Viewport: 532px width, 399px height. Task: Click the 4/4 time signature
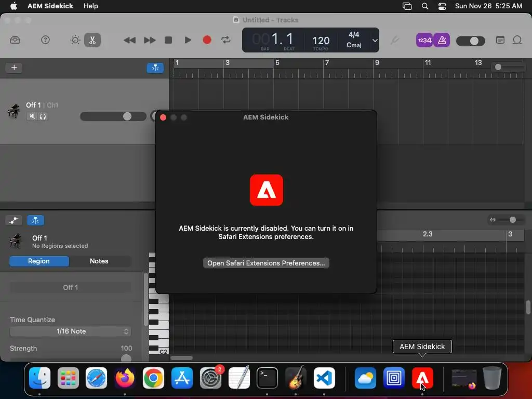click(354, 35)
